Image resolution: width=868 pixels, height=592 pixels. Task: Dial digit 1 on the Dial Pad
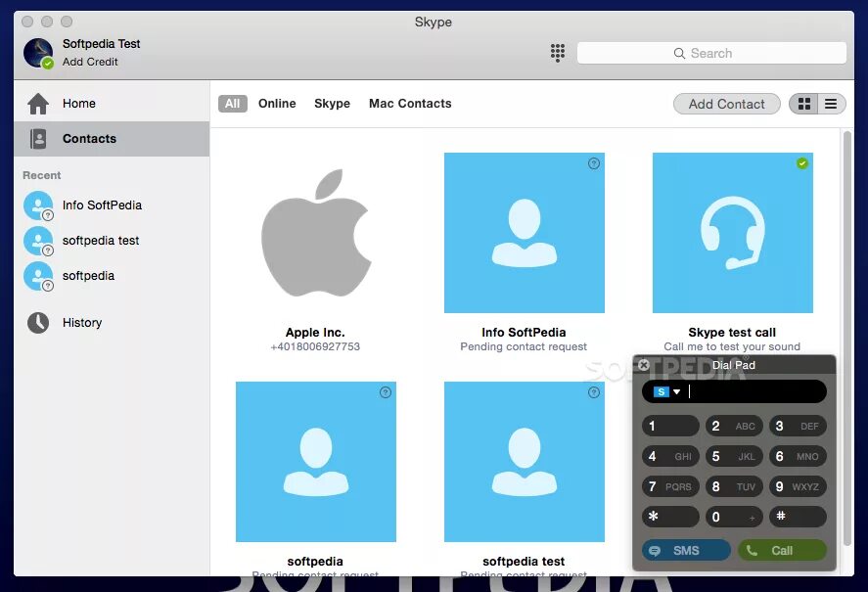point(670,426)
